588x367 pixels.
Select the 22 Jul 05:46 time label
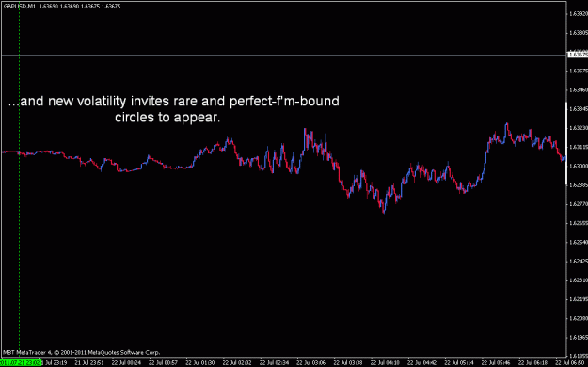496,363
